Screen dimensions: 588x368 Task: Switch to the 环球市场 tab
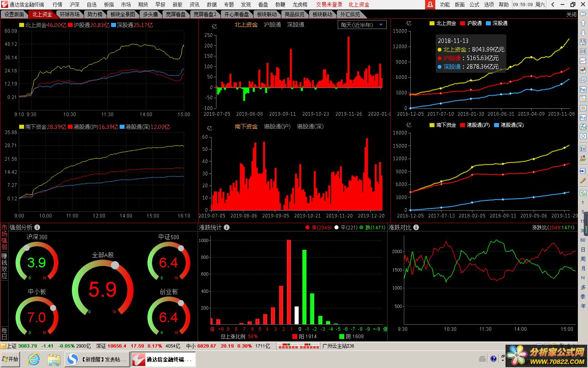tap(69, 14)
